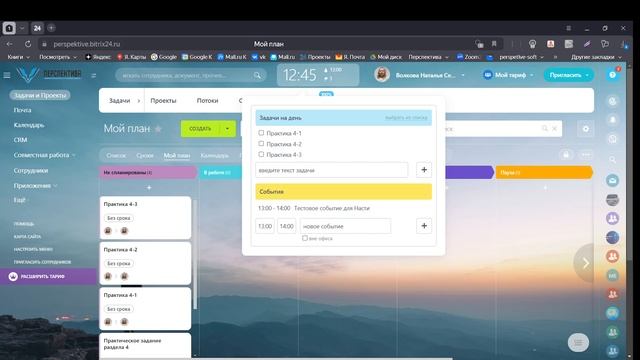Click the lock icon above the kanban columns
This screenshot has width=640, height=360.
[x=566, y=155]
